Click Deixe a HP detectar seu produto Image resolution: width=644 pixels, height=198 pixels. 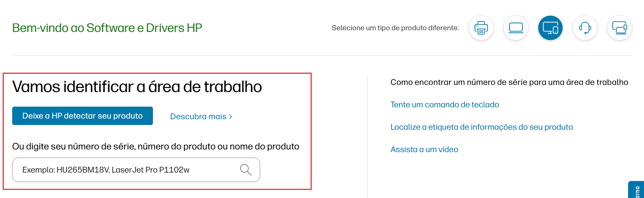[x=82, y=116]
